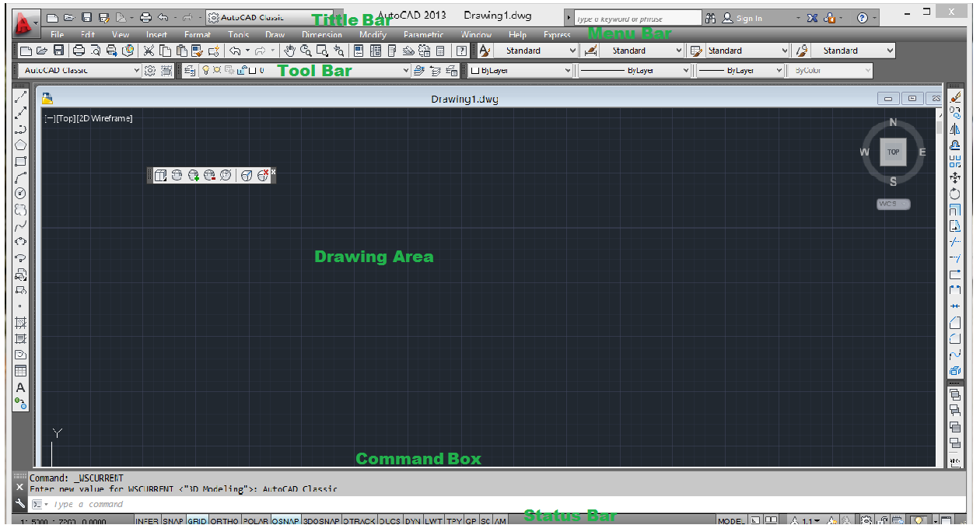Click the Line tool in Draw toolbar

pos(21,96)
